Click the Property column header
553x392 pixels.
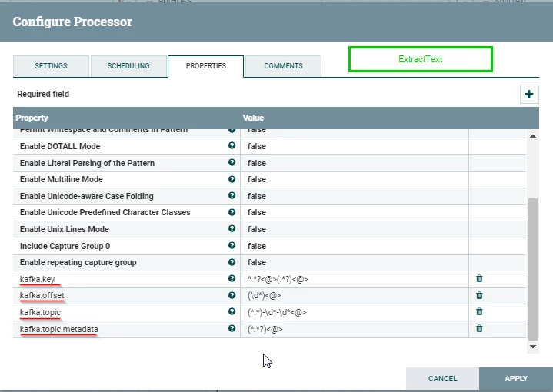click(x=32, y=118)
